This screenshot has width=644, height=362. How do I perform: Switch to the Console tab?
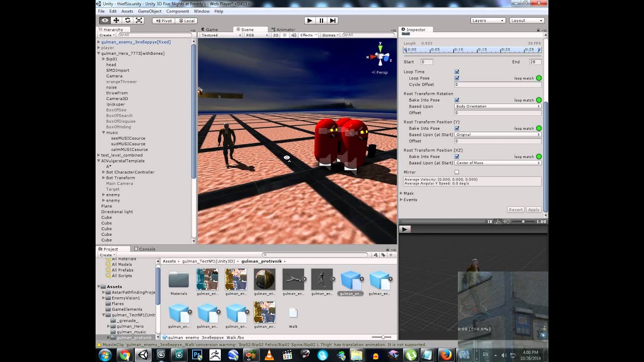tap(145, 249)
